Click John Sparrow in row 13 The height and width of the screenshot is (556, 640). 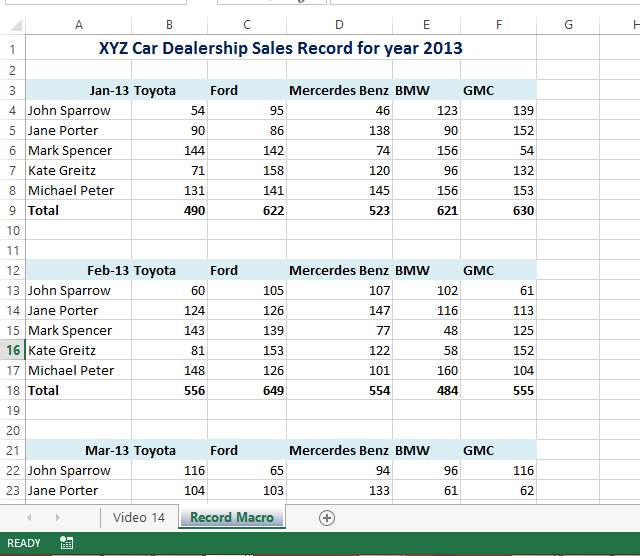tap(79, 290)
